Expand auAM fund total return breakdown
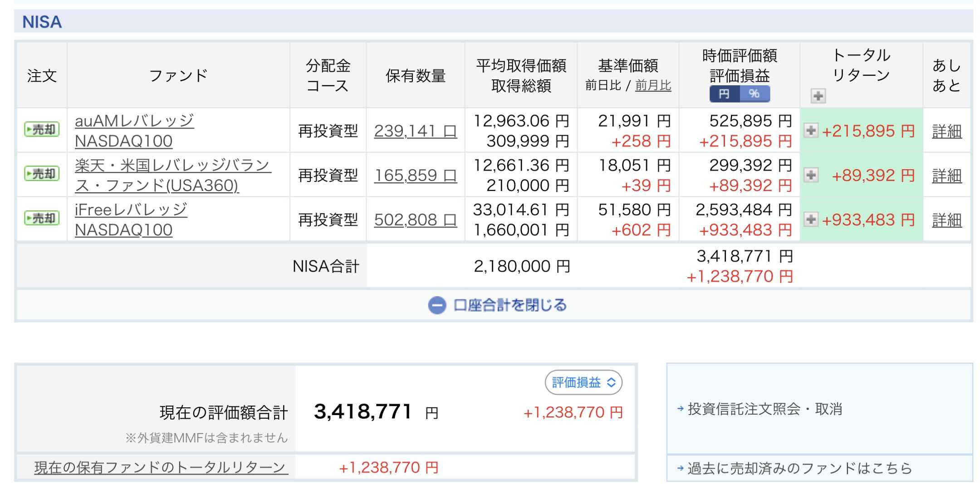This screenshot has height=484, width=980. point(811,131)
